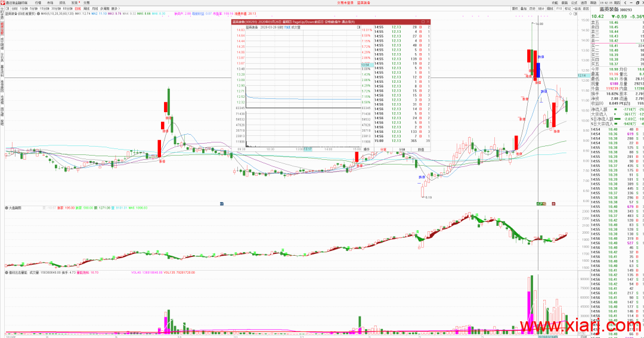Click the current price 10.42 in quote panel
Viewport: 644px width, 338px height.
[597, 17]
